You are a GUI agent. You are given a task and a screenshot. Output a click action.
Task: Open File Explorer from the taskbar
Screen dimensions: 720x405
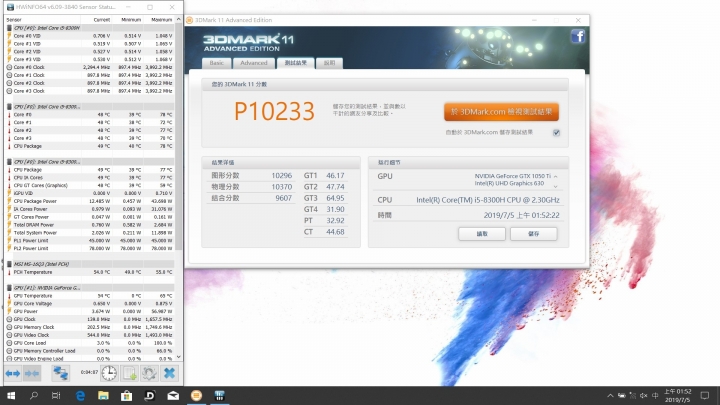(103, 395)
